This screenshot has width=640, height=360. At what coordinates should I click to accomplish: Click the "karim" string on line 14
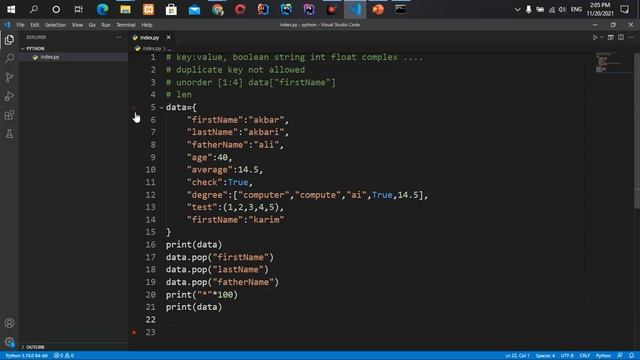click(266, 220)
